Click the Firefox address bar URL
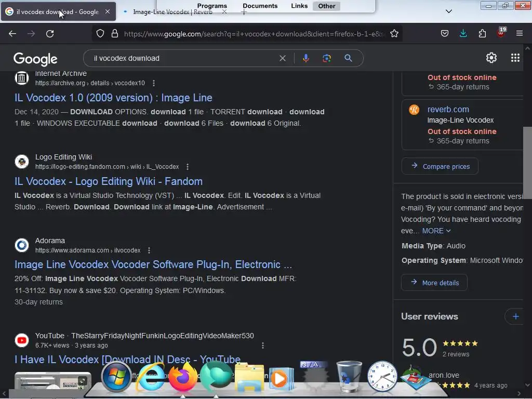Image resolution: width=532 pixels, height=399 pixels. tap(254, 34)
